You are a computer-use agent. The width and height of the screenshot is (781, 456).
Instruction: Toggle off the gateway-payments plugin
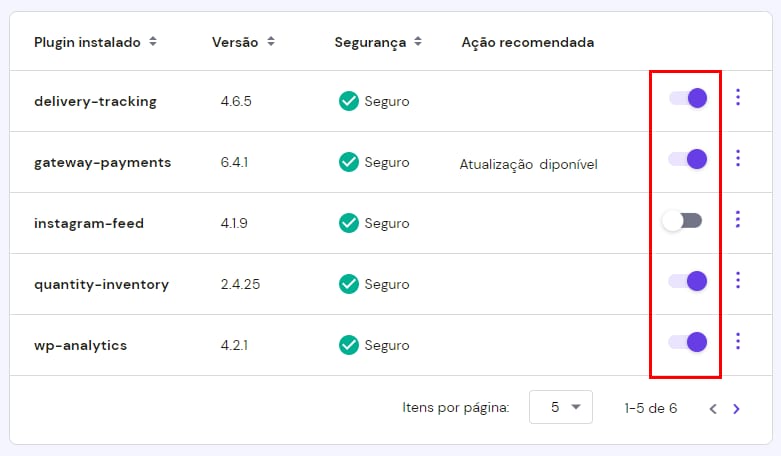pyautogui.click(x=687, y=159)
